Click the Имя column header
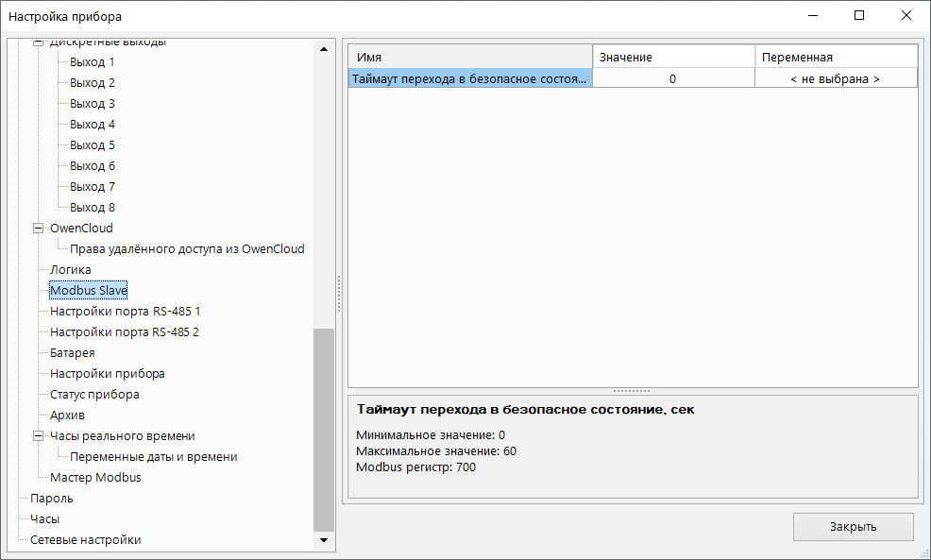931x560 pixels. [x=470, y=58]
